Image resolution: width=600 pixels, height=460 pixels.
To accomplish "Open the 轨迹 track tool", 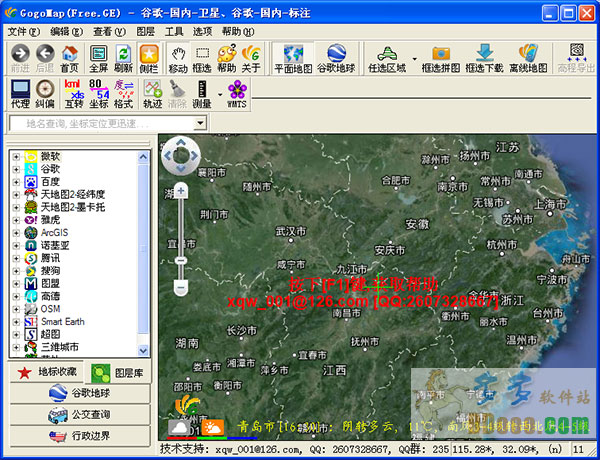I will click(153, 94).
